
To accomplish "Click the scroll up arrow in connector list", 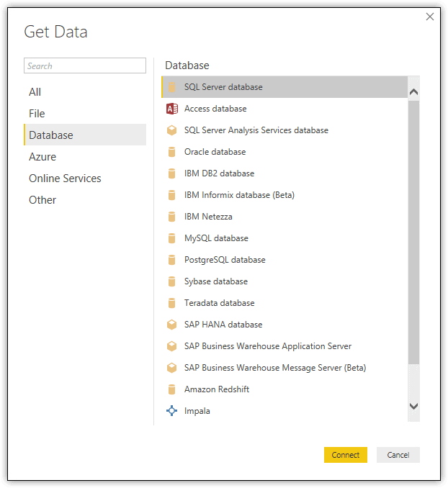I will [x=413, y=92].
